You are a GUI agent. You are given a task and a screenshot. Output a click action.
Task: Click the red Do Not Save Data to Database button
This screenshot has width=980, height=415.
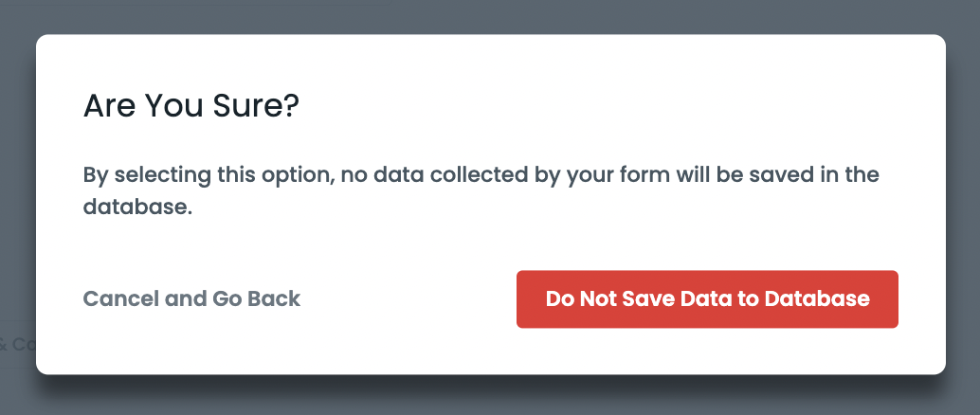pyautogui.click(x=707, y=299)
